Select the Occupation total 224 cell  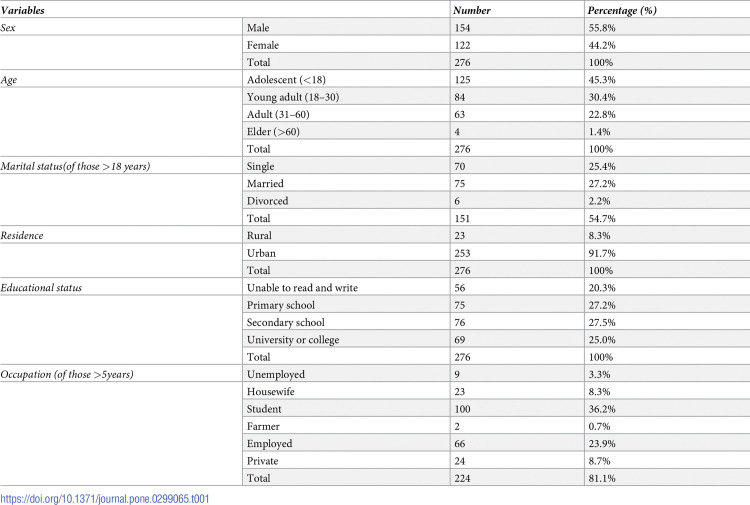[517, 478]
